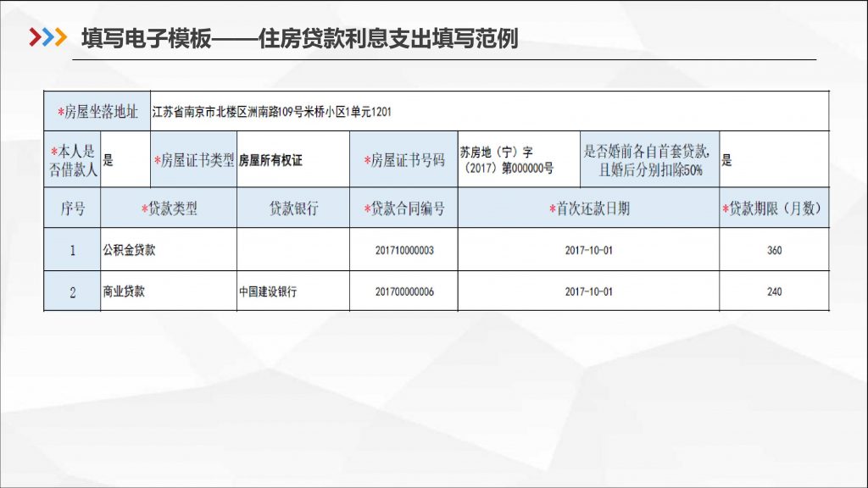Select the 贷款银行 column header
The width and height of the screenshot is (868, 488).
point(292,208)
